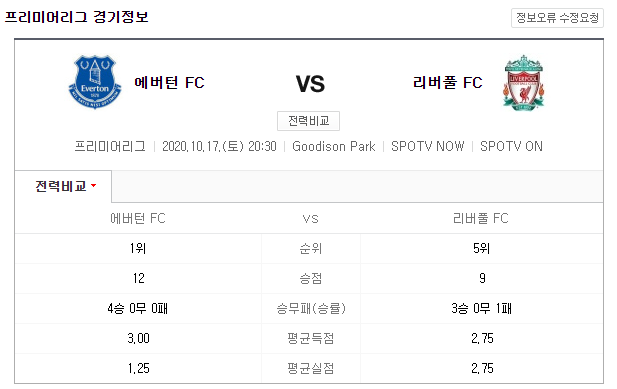Click the match date 2020.10.17.(토) 20:30
Image resolution: width=617 pixels, height=389 pixels.
(x=219, y=146)
